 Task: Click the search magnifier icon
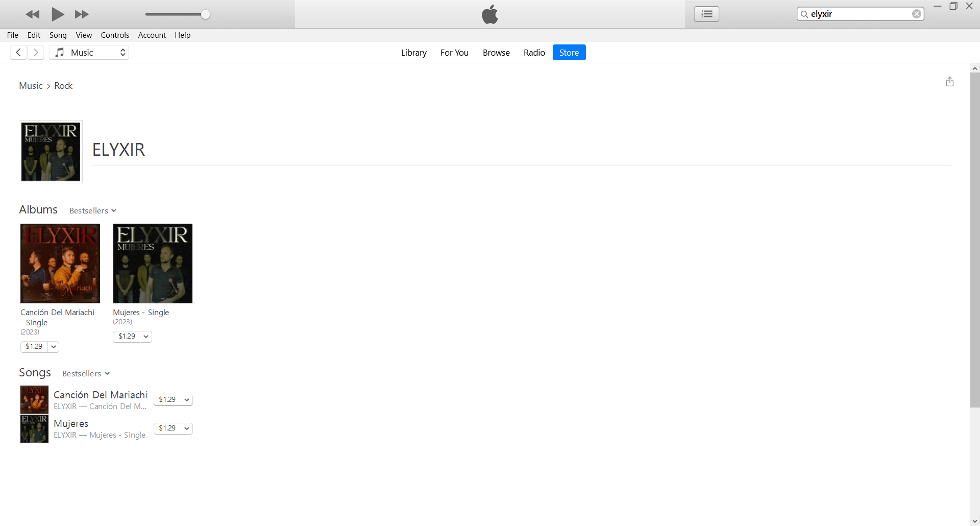[804, 14]
